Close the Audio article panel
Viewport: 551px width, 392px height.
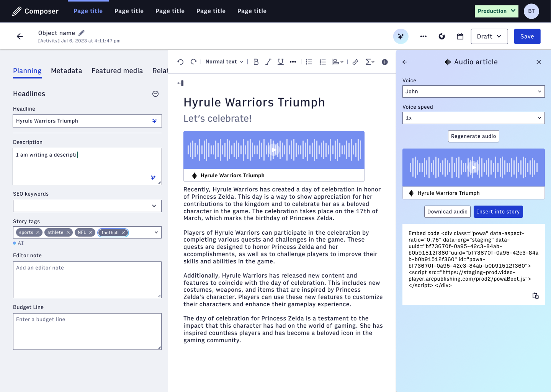pyautogui.click(x=539, y=62)
